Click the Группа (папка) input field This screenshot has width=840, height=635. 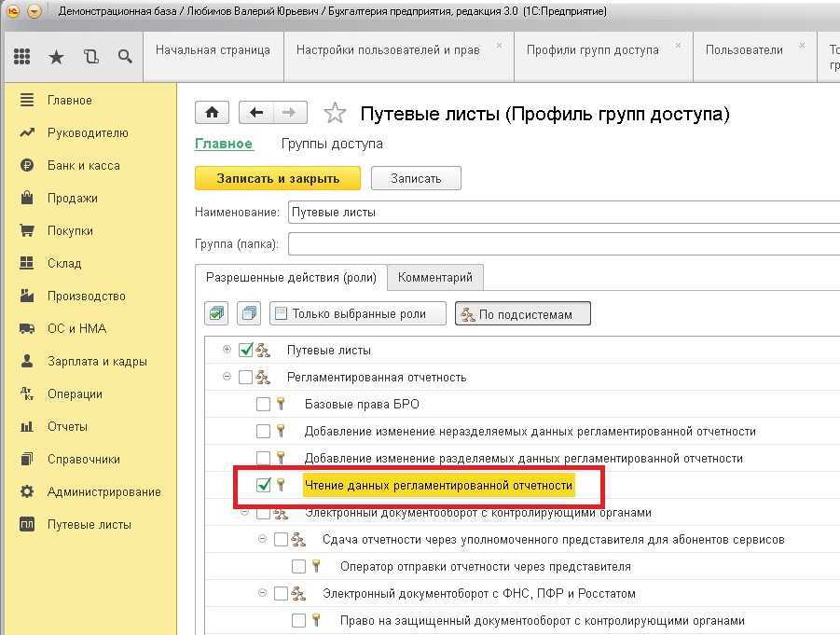[x=563, y=243]
